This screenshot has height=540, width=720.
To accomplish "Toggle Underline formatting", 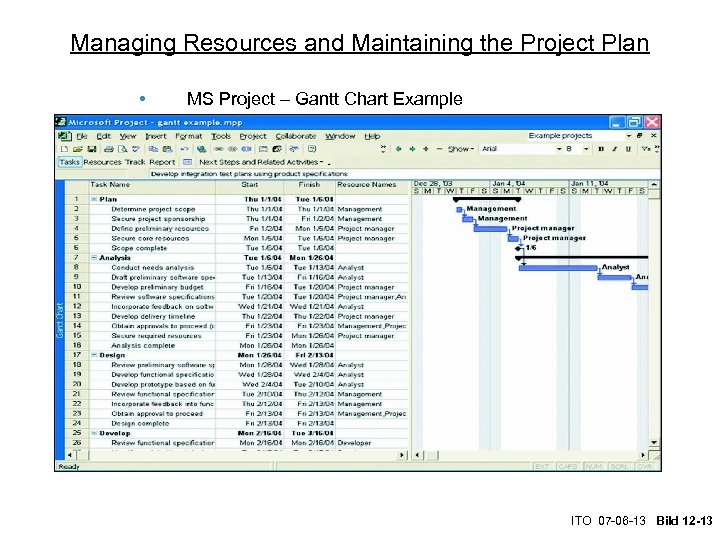I will tap(628, 149).
